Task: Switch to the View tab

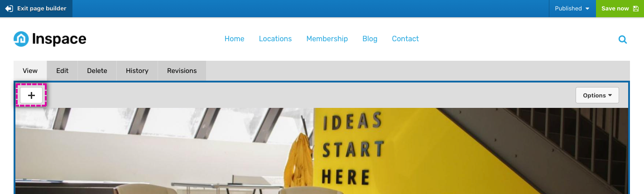Action: pyautogui.click(x=30, y=71)
